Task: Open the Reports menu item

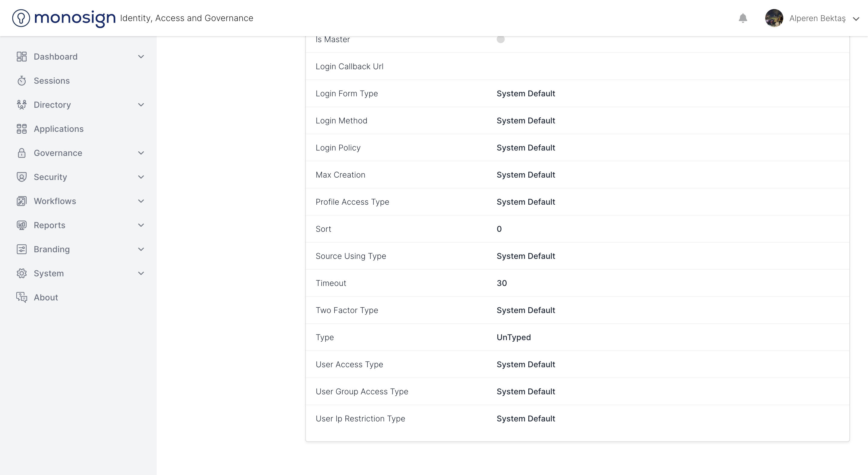Action: [x=49, y=225]
